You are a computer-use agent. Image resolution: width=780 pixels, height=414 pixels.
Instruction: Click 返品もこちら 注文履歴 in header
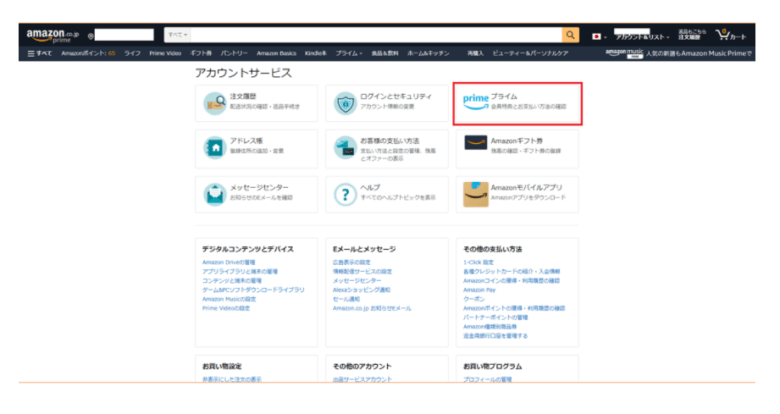click(x=692, y=34)
